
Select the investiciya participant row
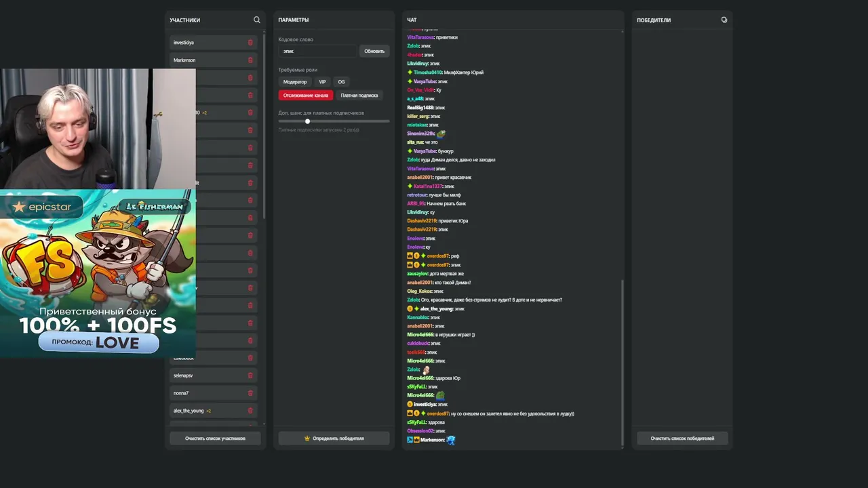(214, 42)
